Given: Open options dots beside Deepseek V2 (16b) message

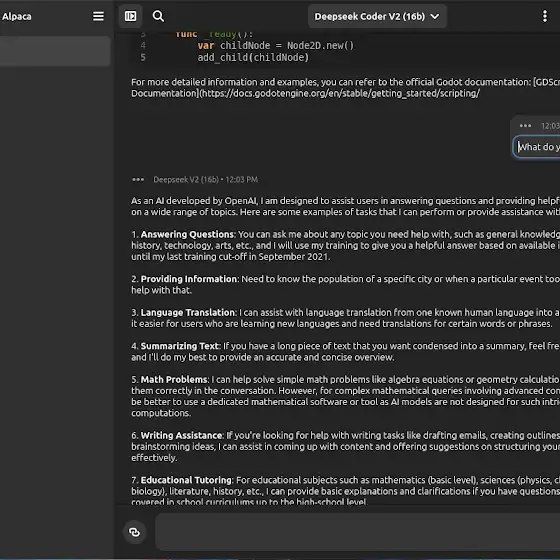Looking at the screenshot, I should (x=138, y=180).
